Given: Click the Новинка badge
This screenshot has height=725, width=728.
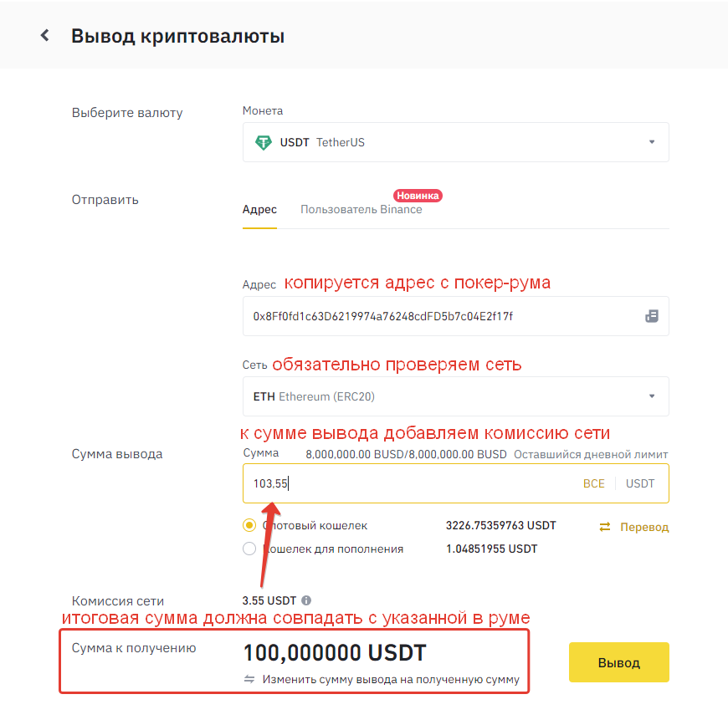Looking at the screenshot, I should click(x=417, y=196).
